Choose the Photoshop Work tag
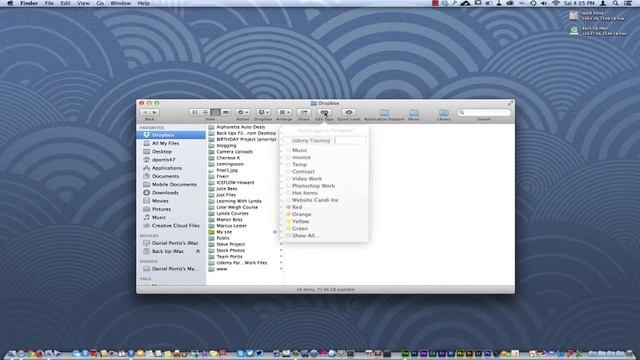 tap(313, 186)
